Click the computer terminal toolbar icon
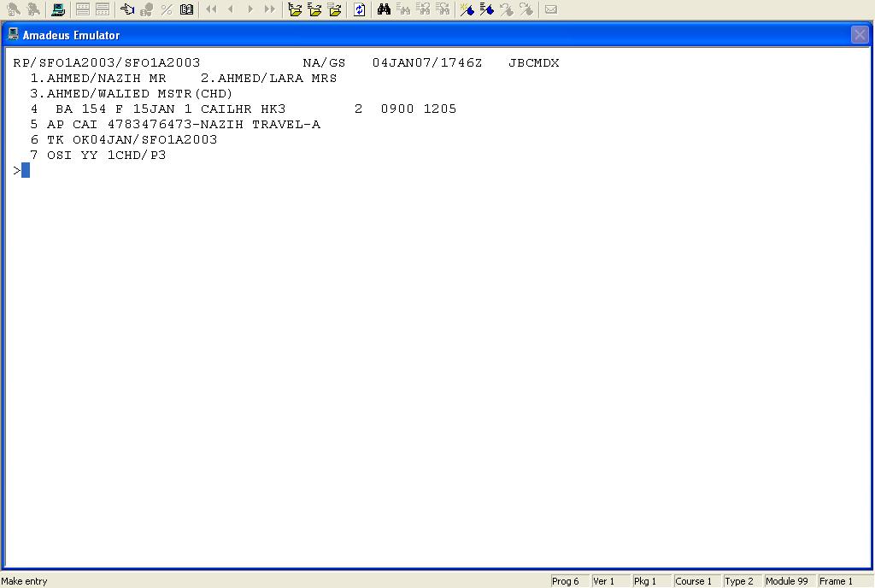Viewport: 875px width, 588px height. (x=57, y=9)
